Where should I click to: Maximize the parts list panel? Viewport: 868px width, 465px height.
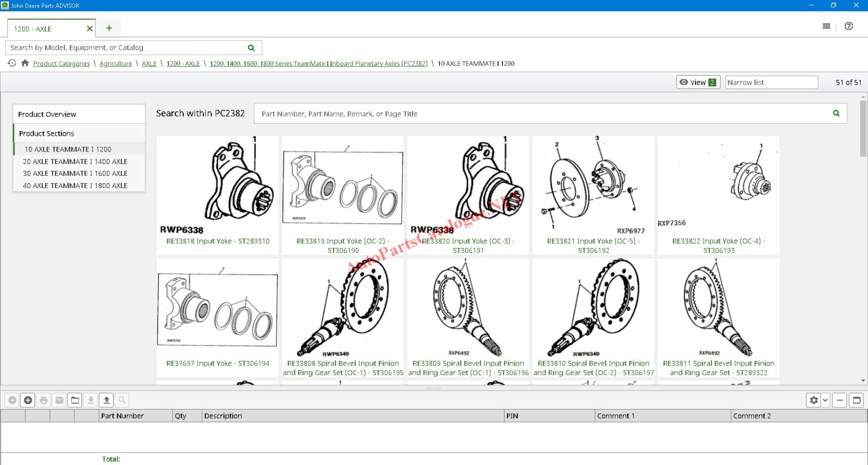(x=857, y=400)
